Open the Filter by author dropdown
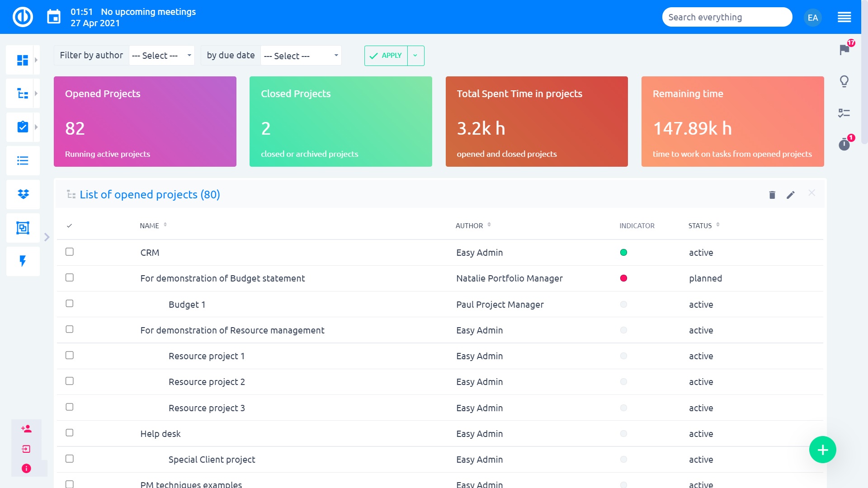Screen dimensions: 868x488 [x=161, y=55]
